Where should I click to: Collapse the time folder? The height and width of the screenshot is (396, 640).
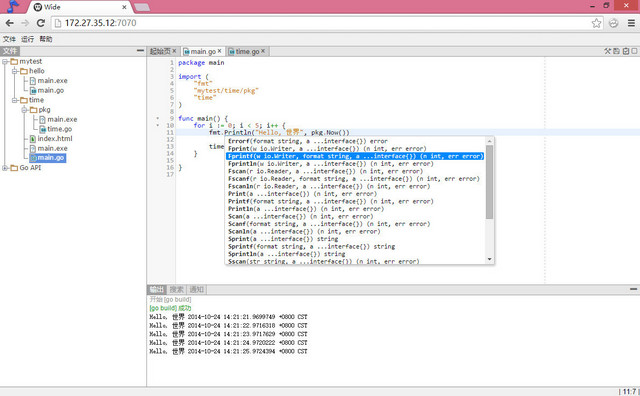point(15,100)
